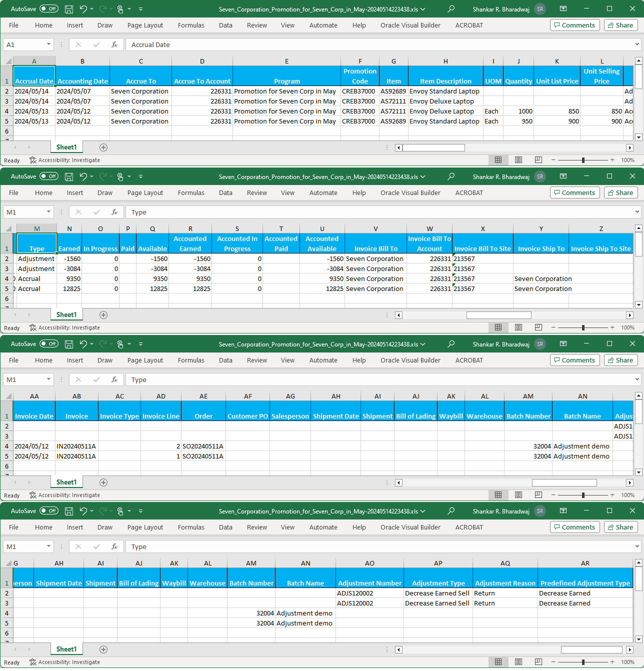Click Comments button in columns AA–AN window

pyautogui.click(x=574, y=360)
